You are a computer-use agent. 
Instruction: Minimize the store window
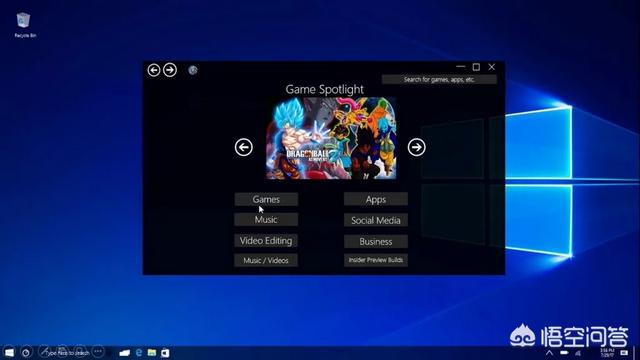coord(460,67)
